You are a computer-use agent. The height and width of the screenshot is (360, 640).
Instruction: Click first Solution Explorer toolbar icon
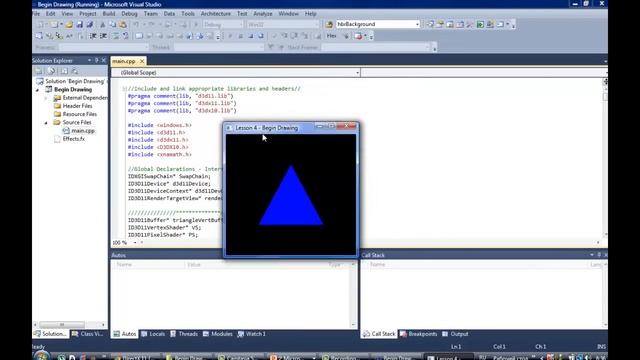click(x=38, y=71)
